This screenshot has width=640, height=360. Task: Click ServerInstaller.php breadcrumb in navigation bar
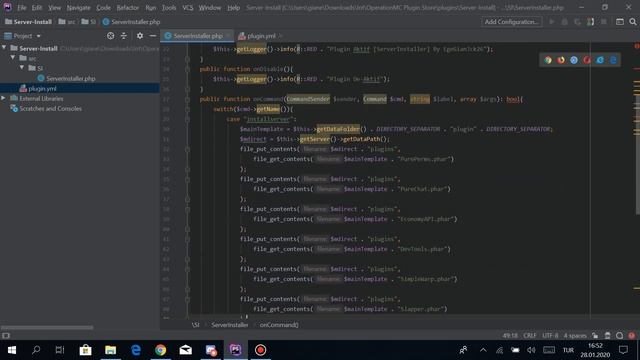click(x=131, y=22)
